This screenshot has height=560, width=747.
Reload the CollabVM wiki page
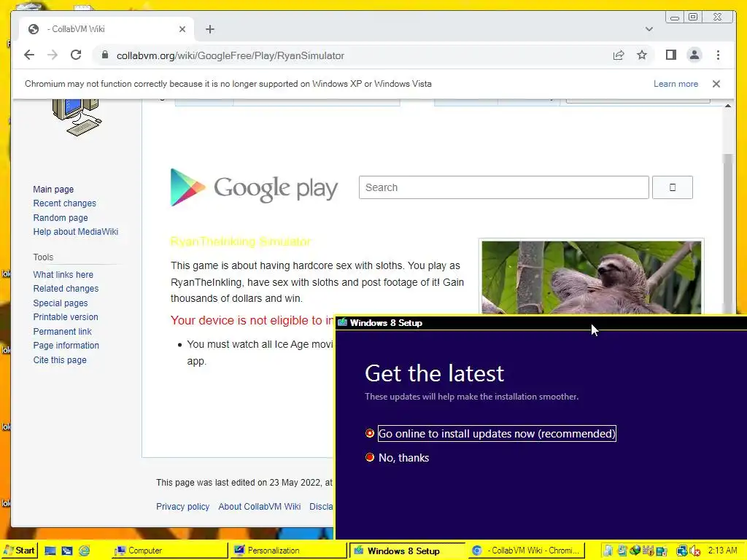coord(76,55)
